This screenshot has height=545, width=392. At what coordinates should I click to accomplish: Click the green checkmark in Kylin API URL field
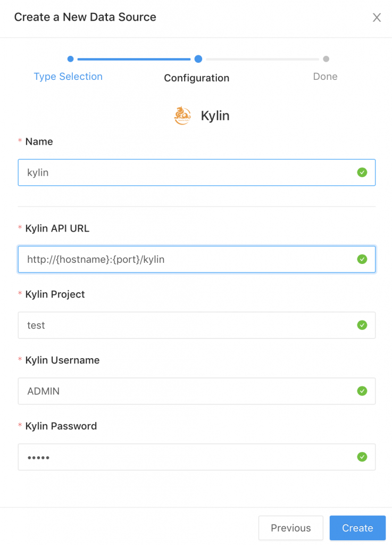[362, 259]
